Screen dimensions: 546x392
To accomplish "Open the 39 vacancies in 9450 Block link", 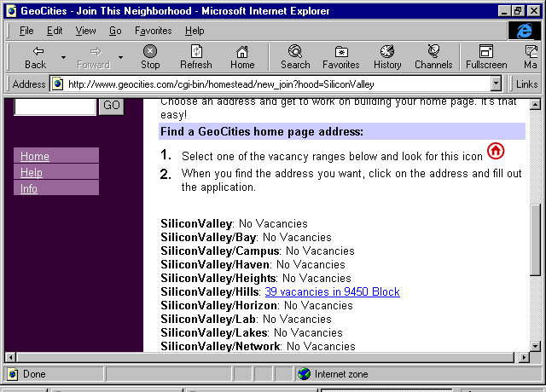I will (332, 291).
